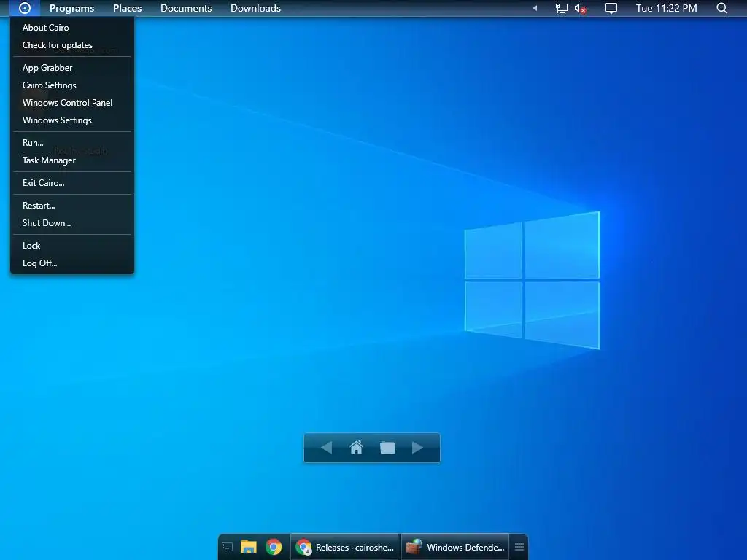Open the action center notification icon
Screen dimensions: 747x560
point(611,8)
